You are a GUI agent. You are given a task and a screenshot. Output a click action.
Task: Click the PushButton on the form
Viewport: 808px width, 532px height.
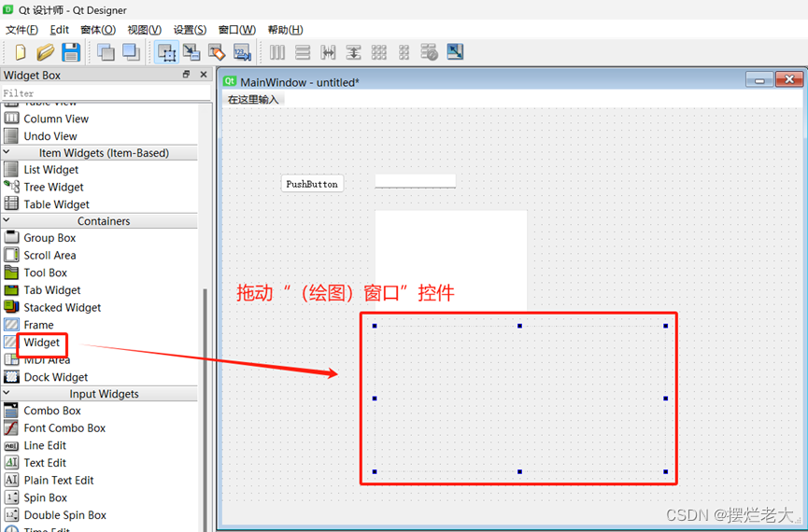pyautogui.click(x=312, y=184)
